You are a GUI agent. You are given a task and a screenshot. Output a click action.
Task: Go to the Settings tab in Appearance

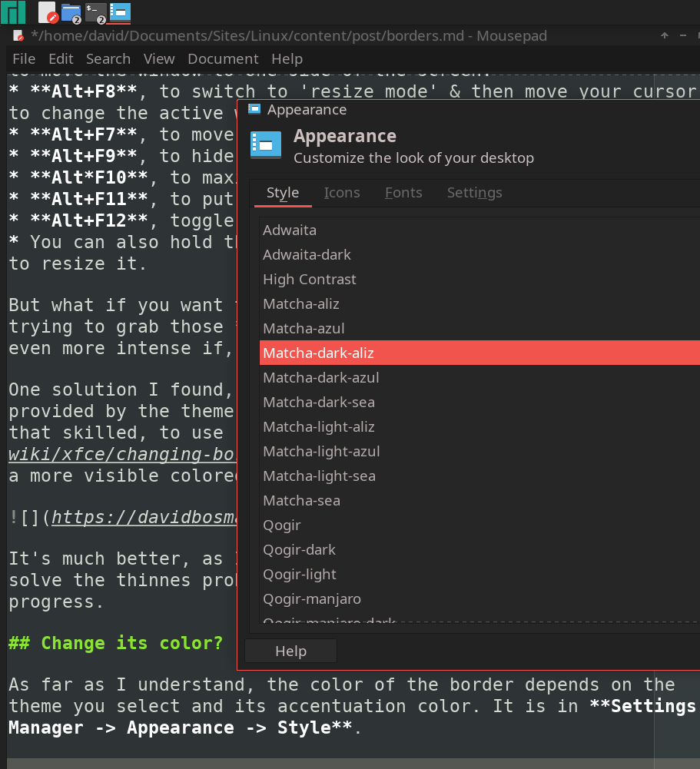(x=474, y=193)
